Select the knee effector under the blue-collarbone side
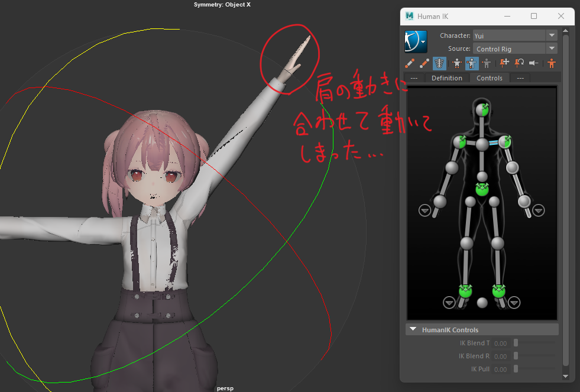The height and width of the screenshot is (392, 580). (x=497, y=244)
